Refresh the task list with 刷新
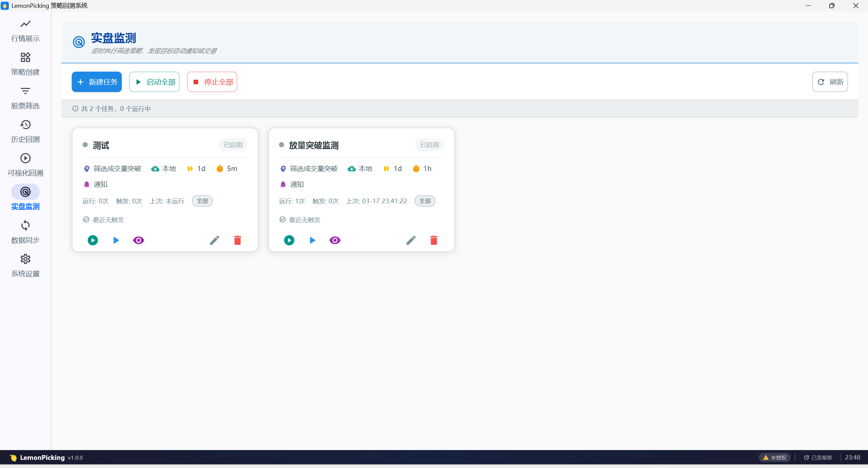This screenshot has height=468, width=868. pos(830,82)
